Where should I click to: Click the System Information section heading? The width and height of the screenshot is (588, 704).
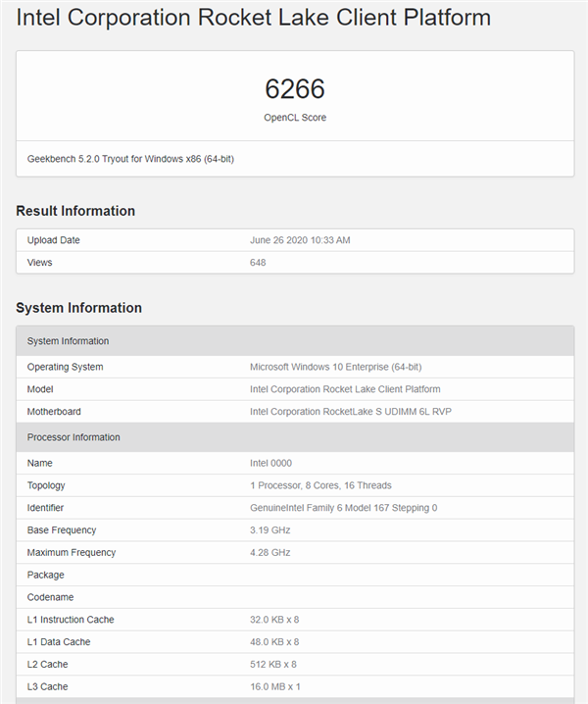79,308
